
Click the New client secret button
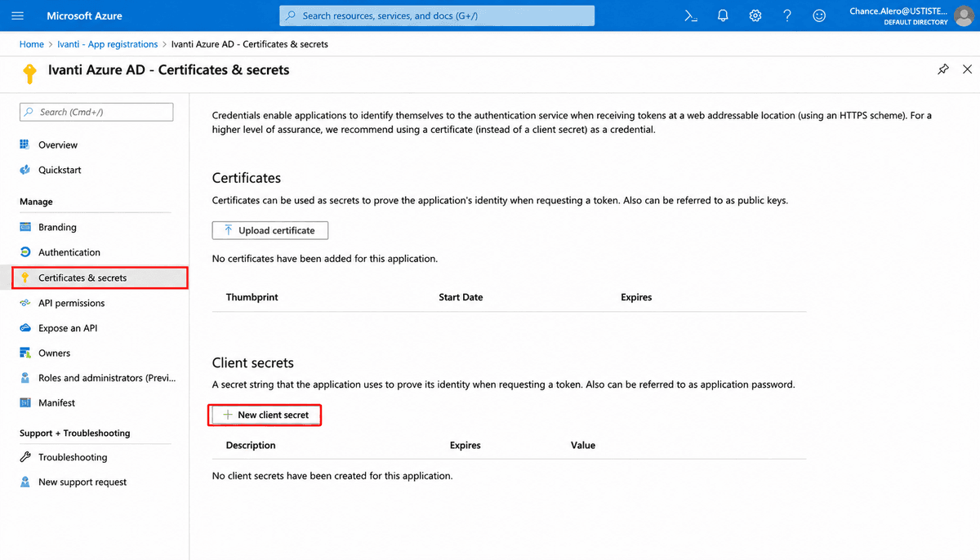(x=265, y=415)
